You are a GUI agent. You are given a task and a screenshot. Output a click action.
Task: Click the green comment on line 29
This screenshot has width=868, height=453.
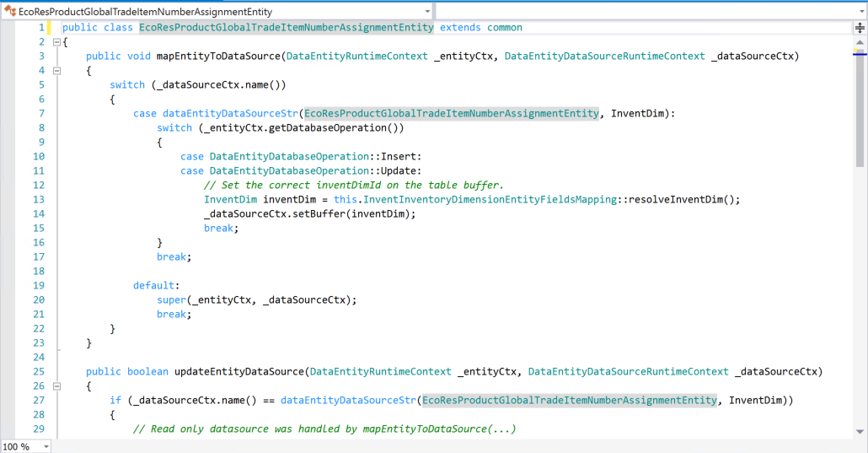pyautogui.click(x=324, y=429)
